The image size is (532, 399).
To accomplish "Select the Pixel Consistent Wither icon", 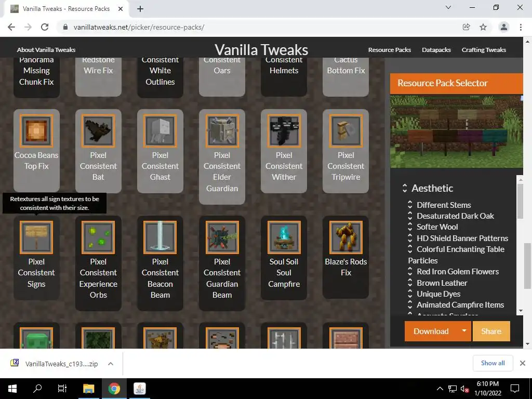I will point(284,130).
